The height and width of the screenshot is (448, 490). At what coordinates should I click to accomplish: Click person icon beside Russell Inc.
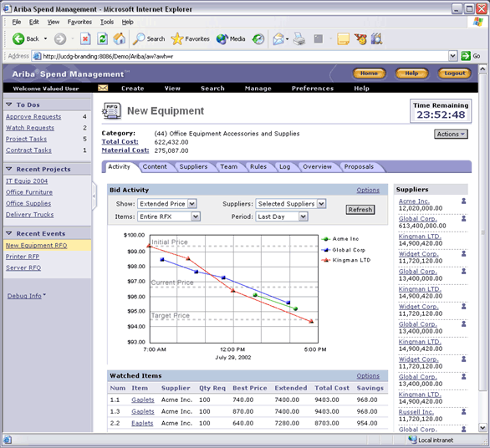point(464,412)
